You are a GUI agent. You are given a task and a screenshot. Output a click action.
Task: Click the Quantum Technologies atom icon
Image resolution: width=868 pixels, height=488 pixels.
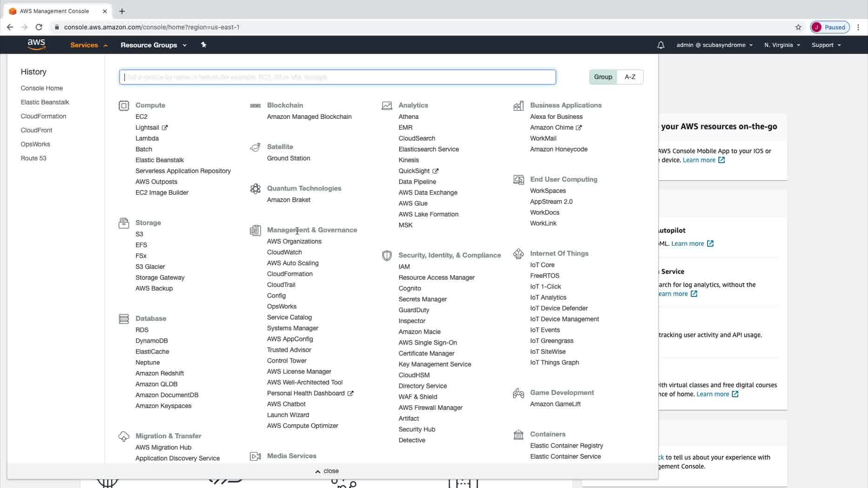click(x=255, y=189)
